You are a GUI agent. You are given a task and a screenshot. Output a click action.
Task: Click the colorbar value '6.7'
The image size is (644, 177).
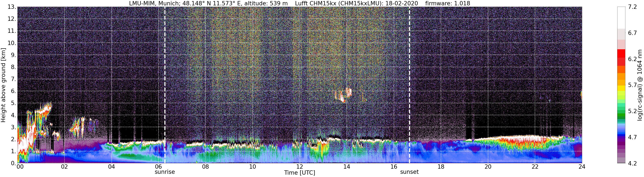point(632,33)
